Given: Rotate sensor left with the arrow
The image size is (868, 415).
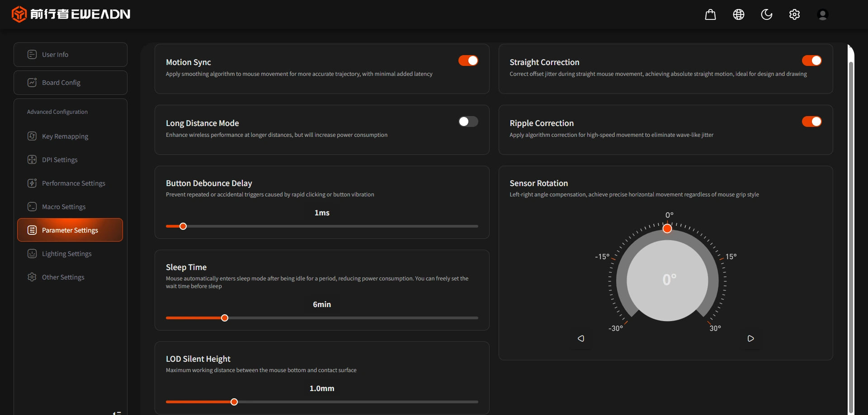Looking at the screenshot, I should pos(581,338).
